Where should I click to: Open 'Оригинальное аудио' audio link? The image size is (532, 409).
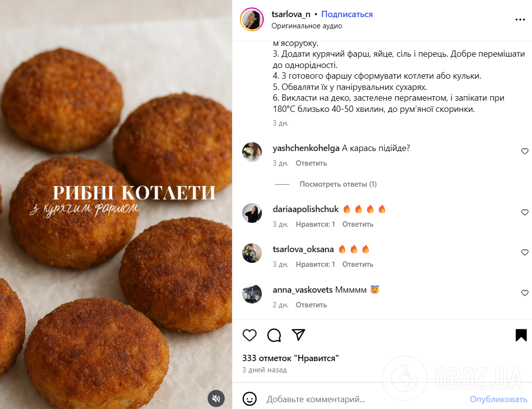pyautogui.click(x=307, y=26)
